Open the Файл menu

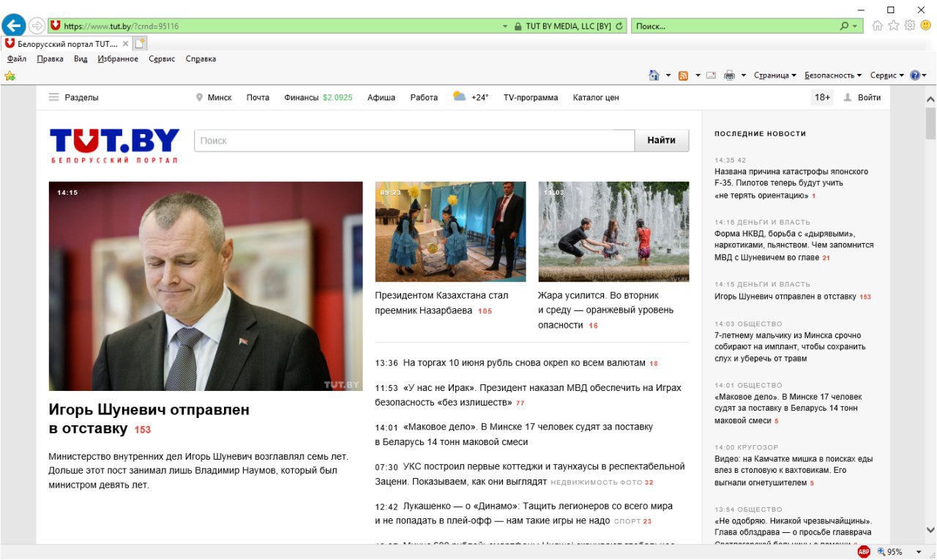pos(17,59)
